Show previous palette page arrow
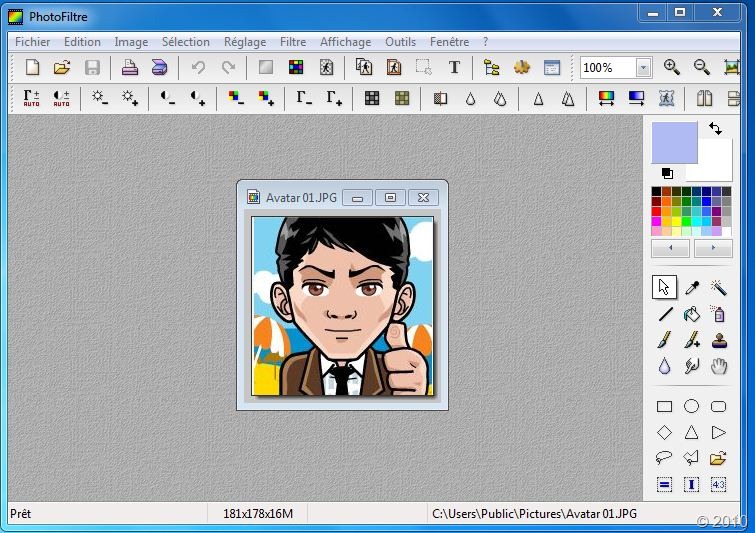Viewport: 755px width, 533px height. tap(670, 248)
